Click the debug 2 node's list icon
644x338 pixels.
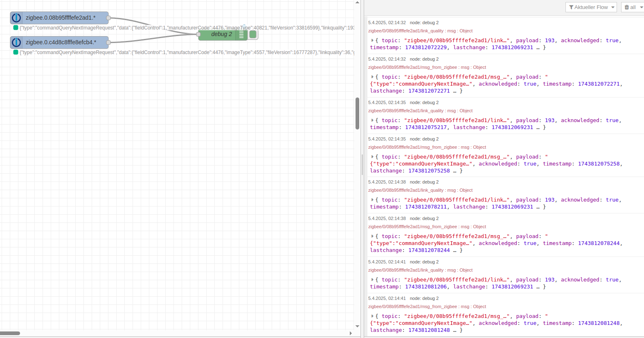[x=241, y=35]
